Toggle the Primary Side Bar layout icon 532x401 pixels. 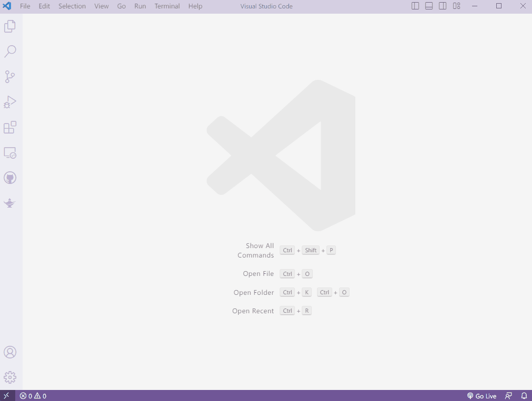[x=415, y=6]
